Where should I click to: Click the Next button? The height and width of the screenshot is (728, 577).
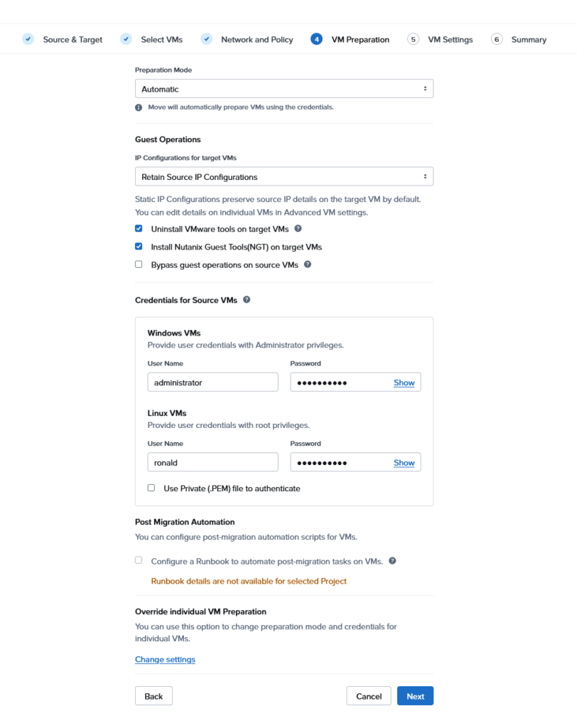tap(415, 696)
